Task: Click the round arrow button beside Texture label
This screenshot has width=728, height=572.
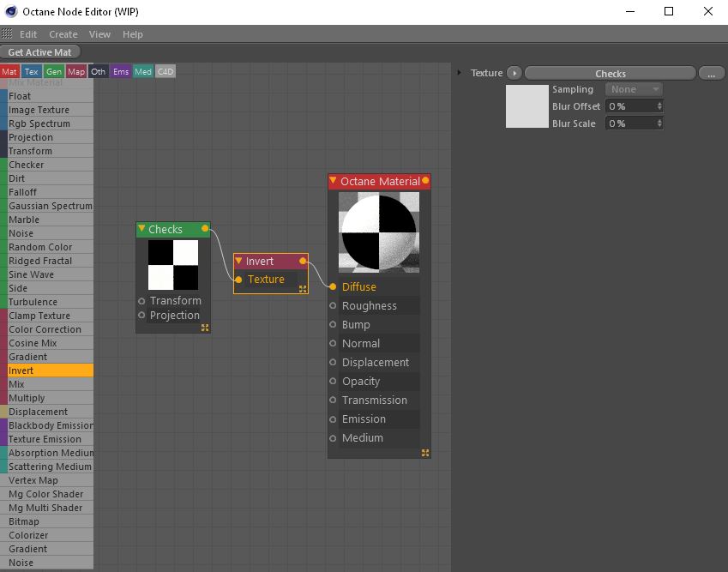Action: [514, 73]
